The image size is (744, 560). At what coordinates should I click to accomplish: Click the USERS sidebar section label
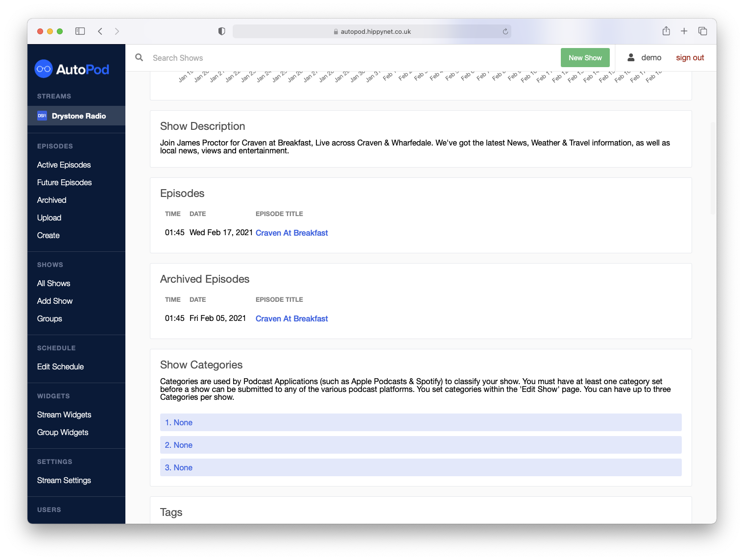[49, 510]
